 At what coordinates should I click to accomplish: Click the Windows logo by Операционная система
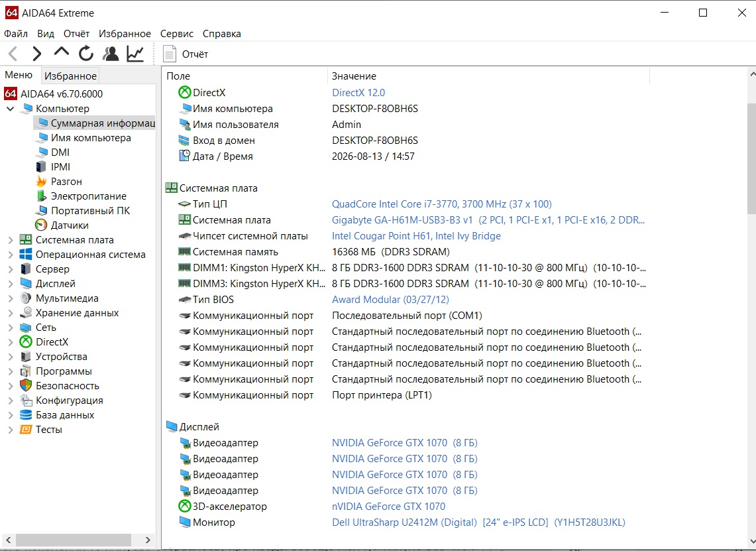tap(26, 254)
